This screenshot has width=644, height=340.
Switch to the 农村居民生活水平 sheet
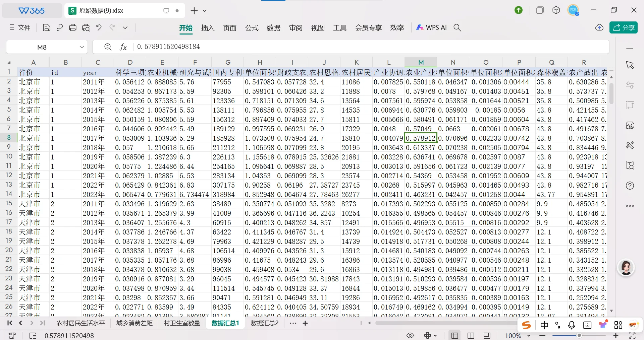tap(81, 323)
